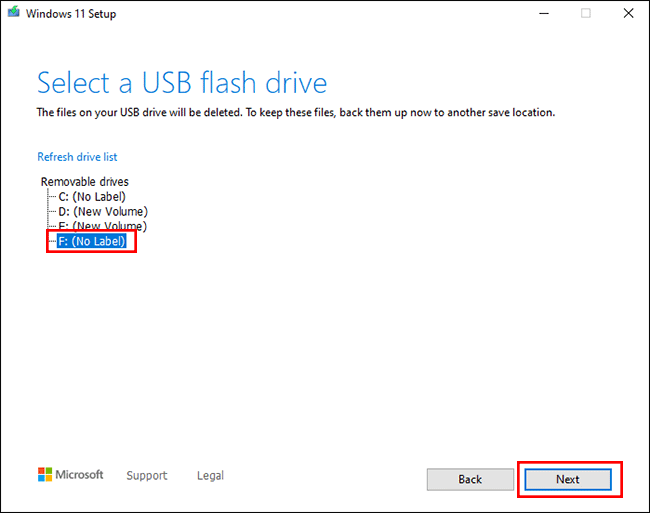The height and width of the screenshot is (513, 650).
Task: Close the Windows 11 Setup window
Action: tap(630, 13)
